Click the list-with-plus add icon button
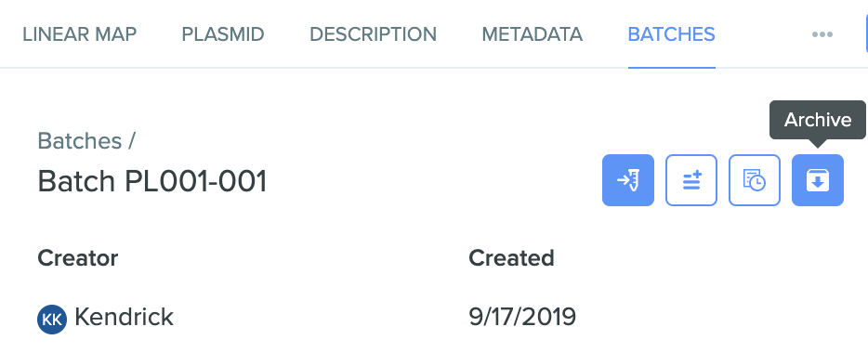Viewport: 868px width, 353px height. [x=691, y=180]
